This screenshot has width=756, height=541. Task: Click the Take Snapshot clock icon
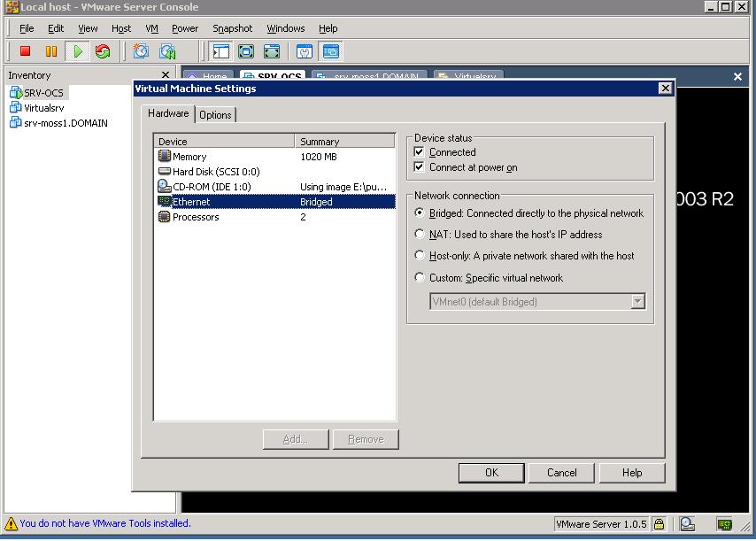click(141, 51)
